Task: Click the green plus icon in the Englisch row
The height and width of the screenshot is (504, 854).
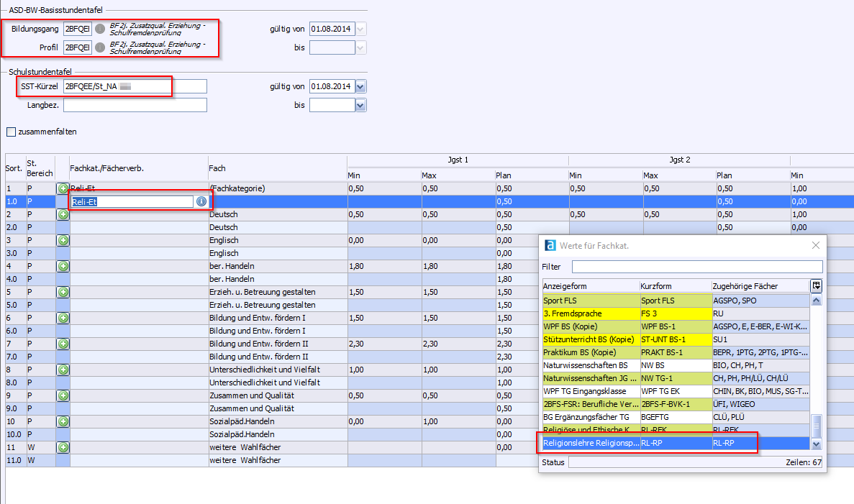Action: point(63,240)
